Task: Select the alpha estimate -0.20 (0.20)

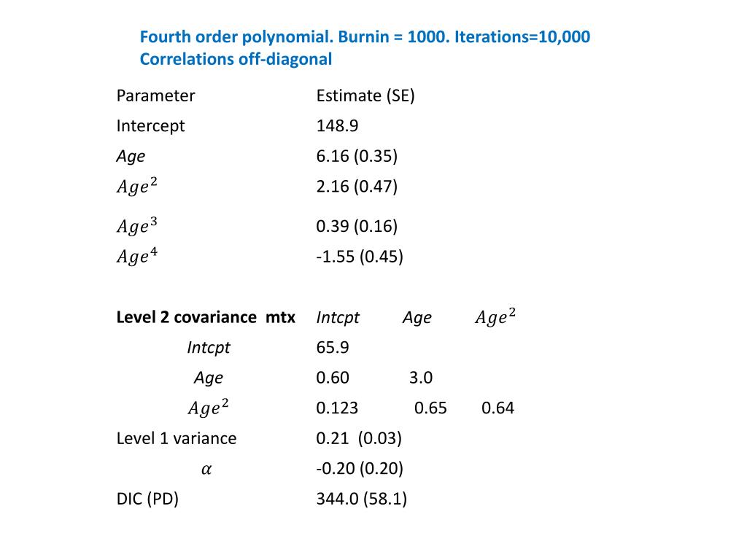Action: [x=360, y=469]
